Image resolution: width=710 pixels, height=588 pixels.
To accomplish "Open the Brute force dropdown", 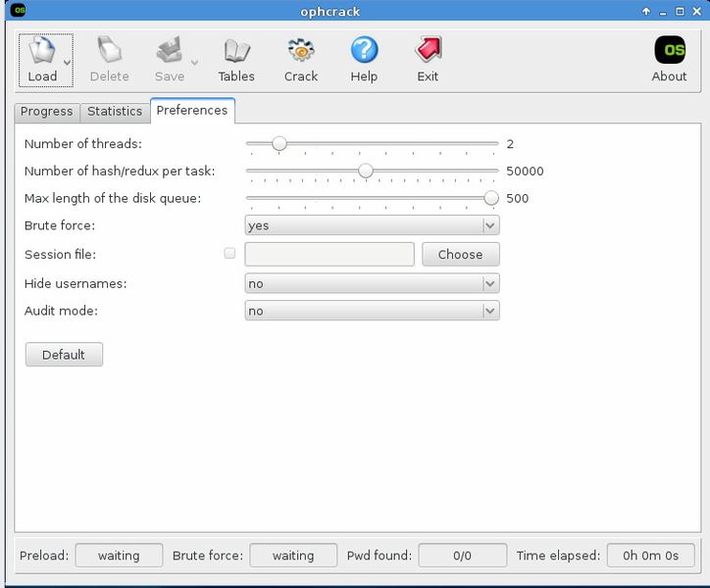I will pos(373,225).
